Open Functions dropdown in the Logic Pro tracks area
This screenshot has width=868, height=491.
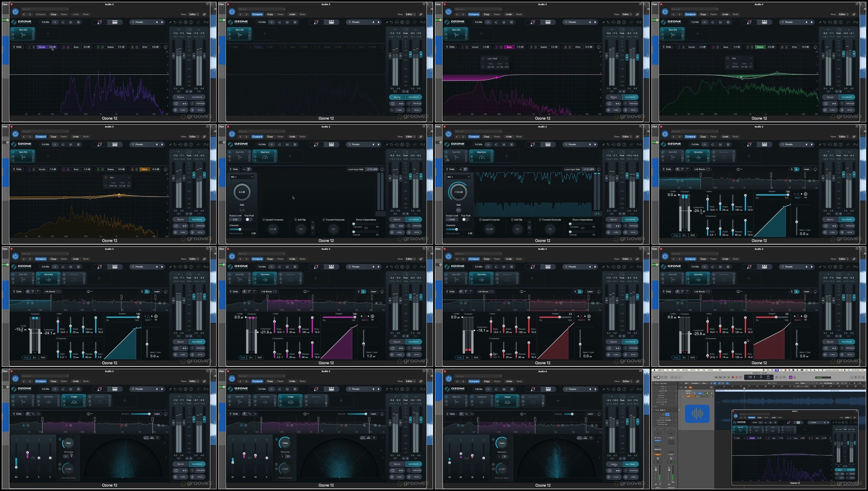[x=695, y=383]
